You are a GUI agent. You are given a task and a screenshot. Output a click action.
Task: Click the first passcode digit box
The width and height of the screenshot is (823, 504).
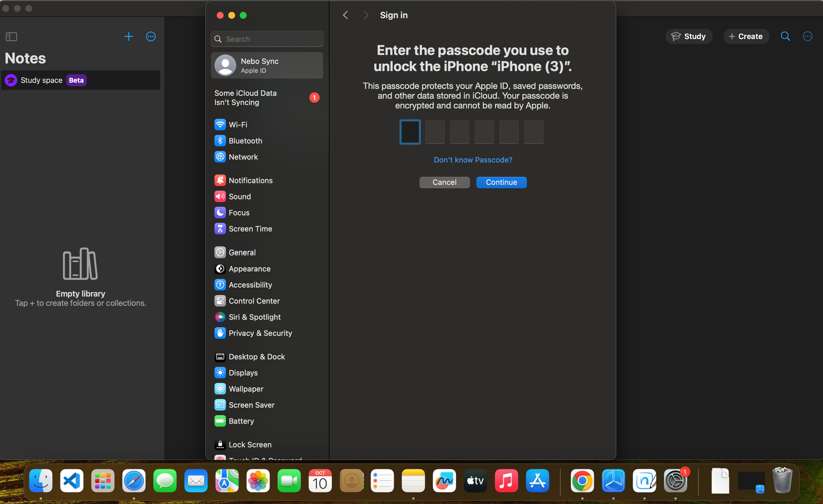(x=410, y=132)
